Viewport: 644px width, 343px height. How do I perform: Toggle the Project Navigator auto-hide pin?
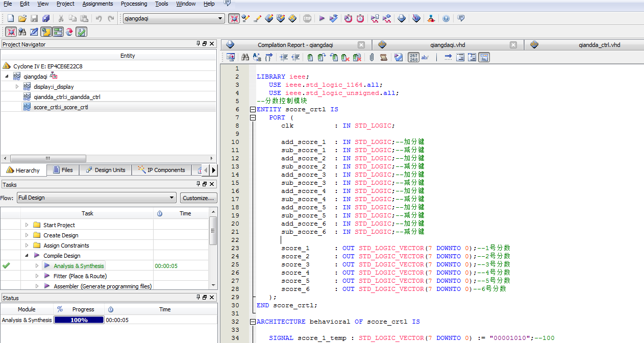tap(199, 44)
